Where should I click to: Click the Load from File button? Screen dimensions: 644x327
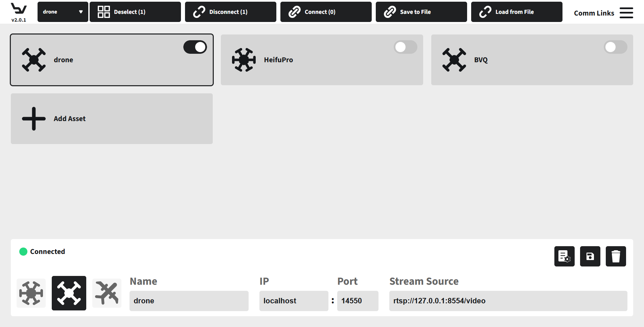pos(516,11)
